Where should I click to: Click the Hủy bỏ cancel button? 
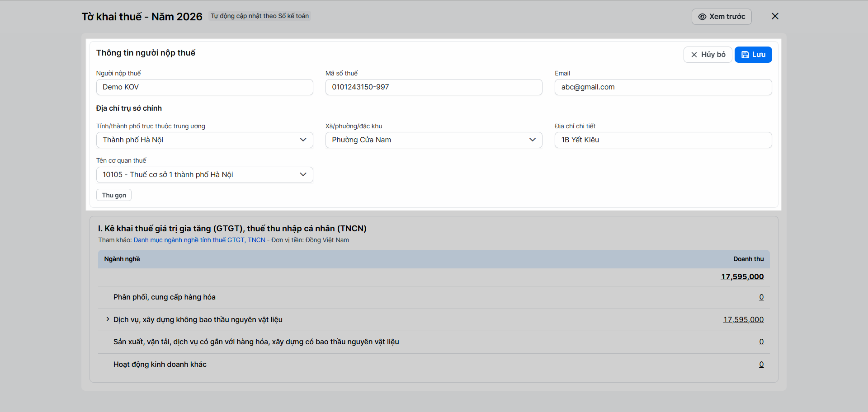tap(708, 55)
